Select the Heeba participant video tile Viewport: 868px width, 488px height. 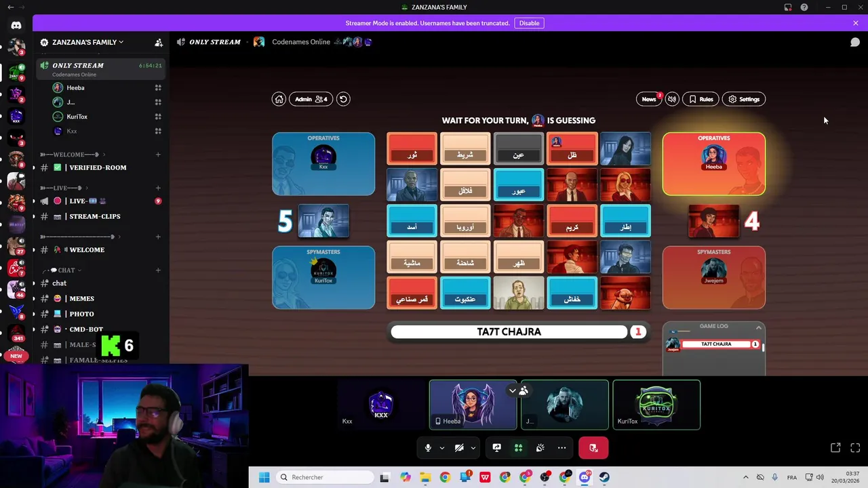pyautogui.click(x=473, y=405)
